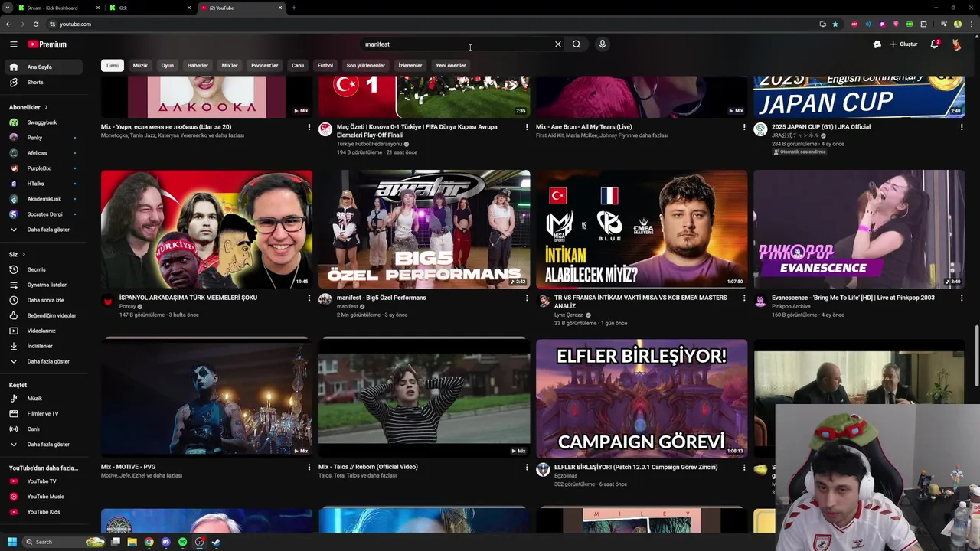The image size is (980, 551).
Task: Expand Daha fazla göster under Keşfet
Action: (x=44, y=445)
